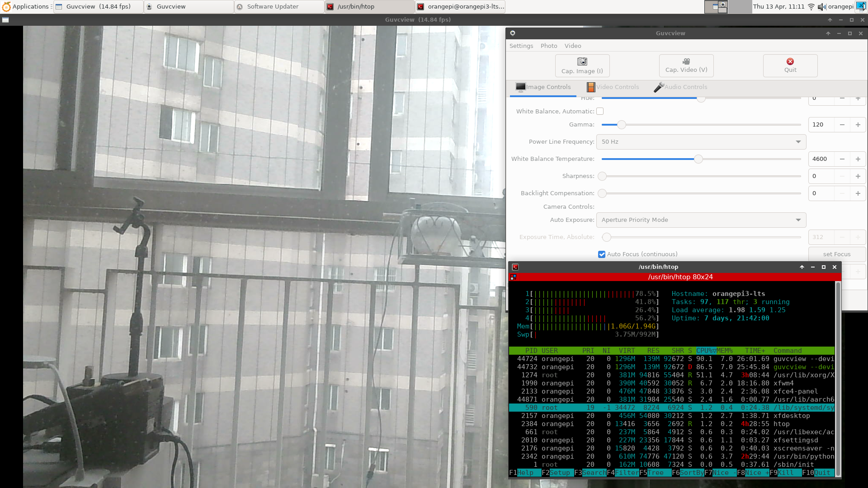Open the Auto Exposure mode dropdown
868x488 pixels.
coord(701,220)
